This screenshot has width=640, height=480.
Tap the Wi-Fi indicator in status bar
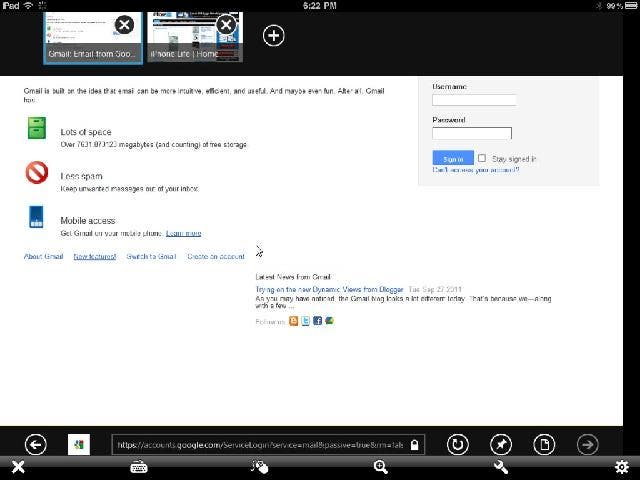point(28,6)
